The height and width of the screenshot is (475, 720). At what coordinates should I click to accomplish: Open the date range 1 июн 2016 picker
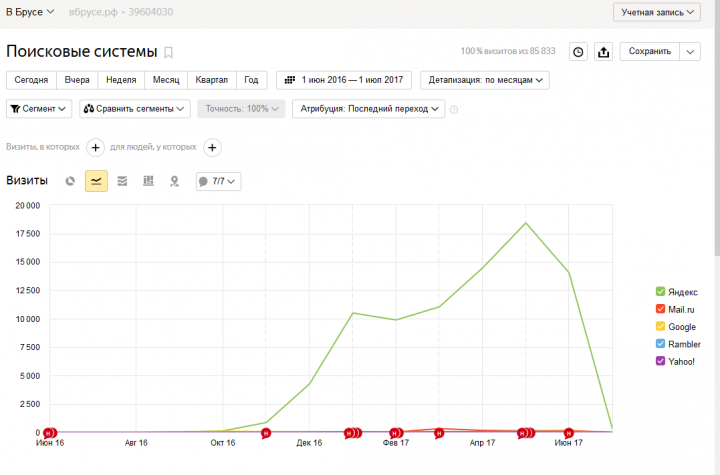click(344, 80)
